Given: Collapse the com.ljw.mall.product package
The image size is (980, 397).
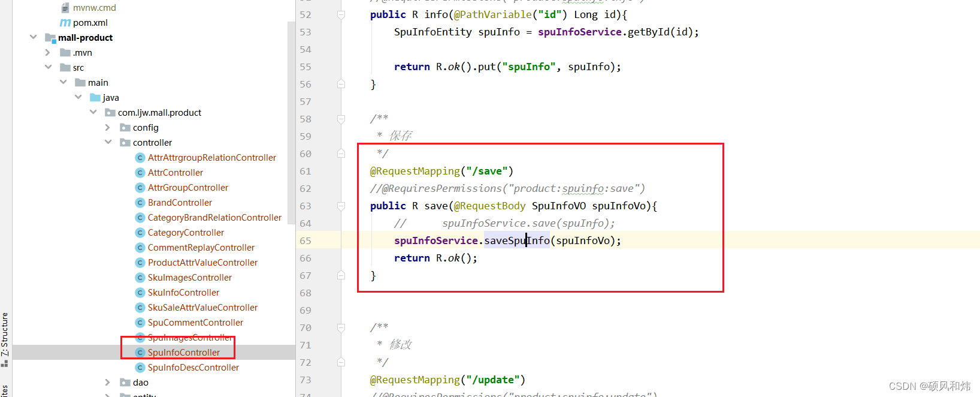Looking at the screenshot, I should pyautogui.click(x=93, y=112).
